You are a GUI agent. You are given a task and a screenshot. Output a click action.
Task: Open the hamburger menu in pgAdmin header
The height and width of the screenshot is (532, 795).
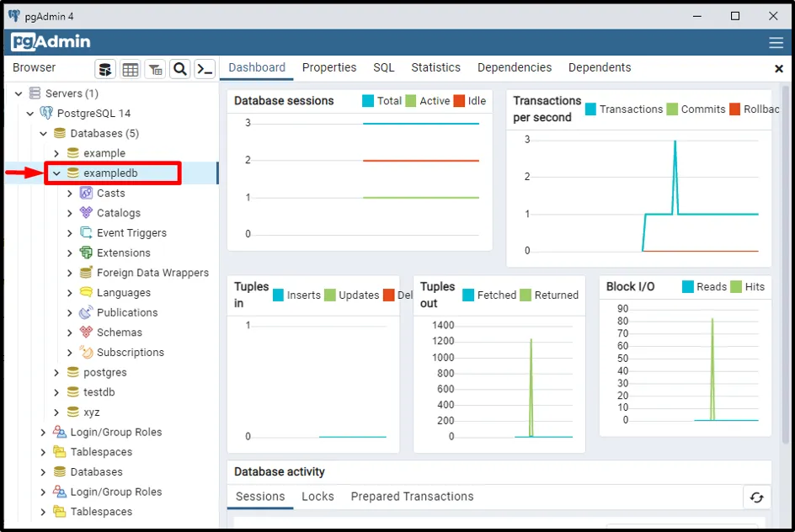(x=776, y=43)
